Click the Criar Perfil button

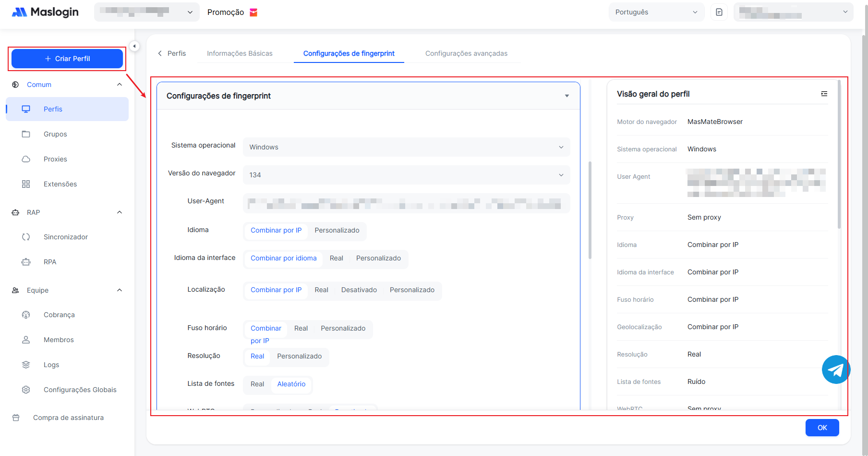coord(67,59)
